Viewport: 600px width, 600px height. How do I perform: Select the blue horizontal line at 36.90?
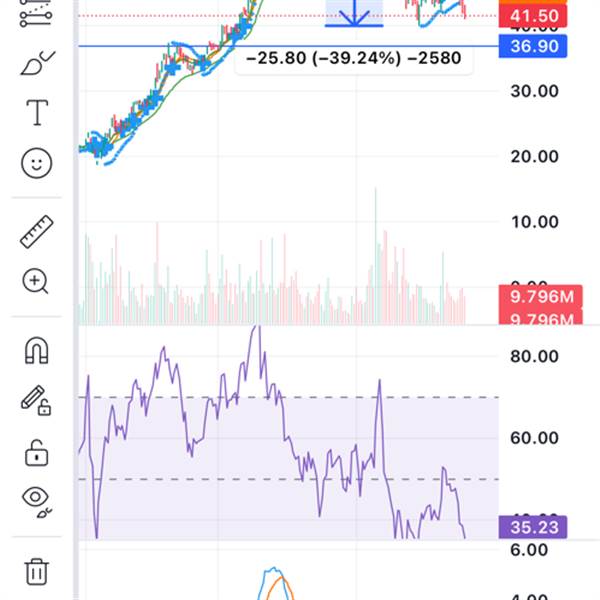[x=288, y=46]
